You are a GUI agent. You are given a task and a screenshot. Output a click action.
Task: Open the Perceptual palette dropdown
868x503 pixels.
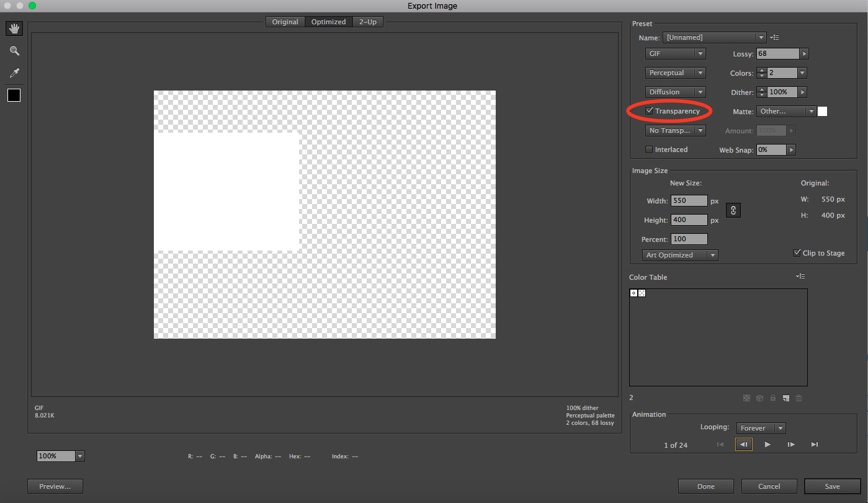675,73
